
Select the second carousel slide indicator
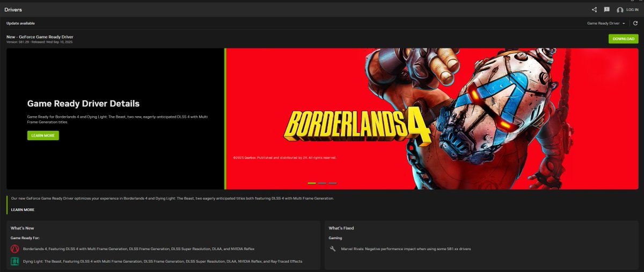[322, 183]
